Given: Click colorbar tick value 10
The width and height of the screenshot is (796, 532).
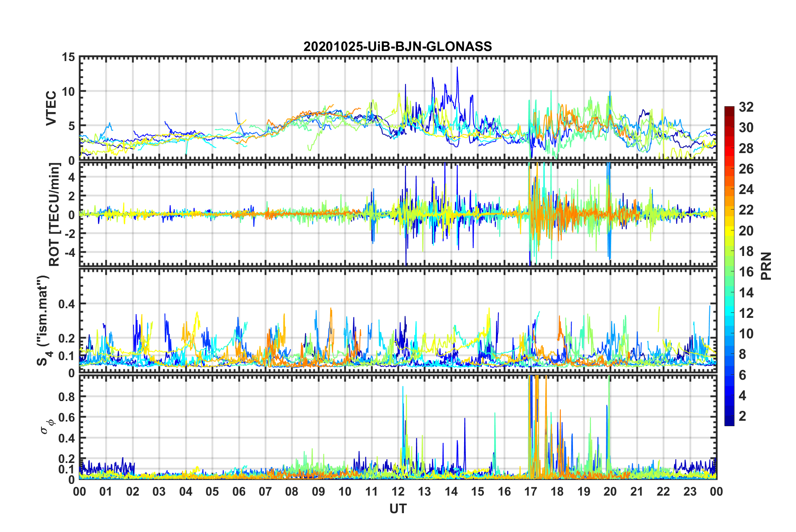Looking at the screenshot, I should (746, 334).
